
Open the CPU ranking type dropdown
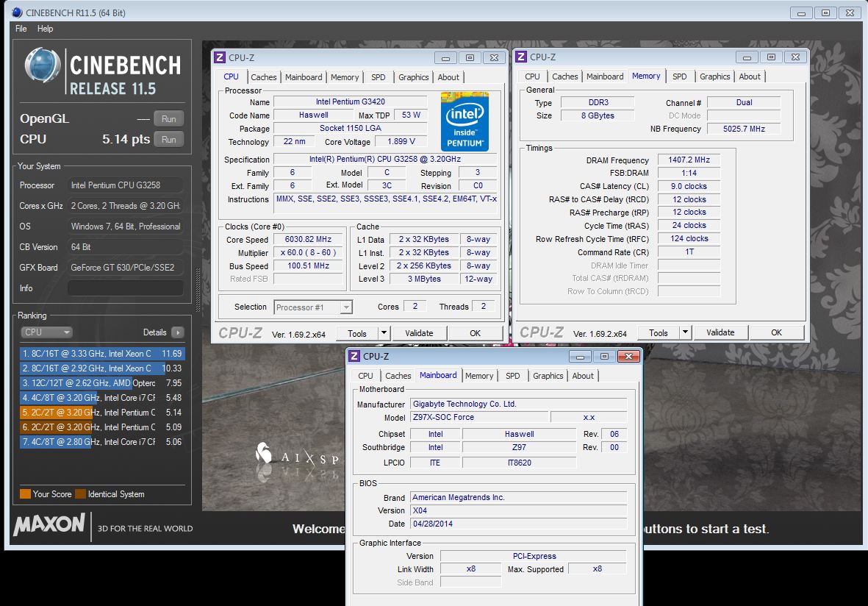click(x=46, y=332)
